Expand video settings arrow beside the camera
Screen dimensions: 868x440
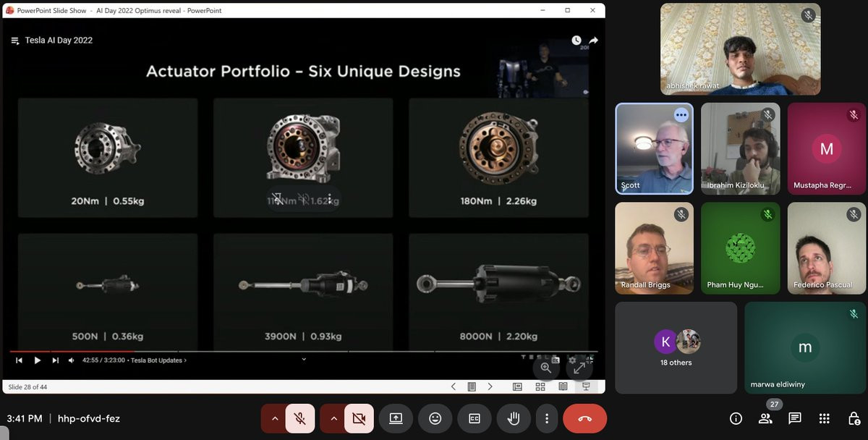333,418
